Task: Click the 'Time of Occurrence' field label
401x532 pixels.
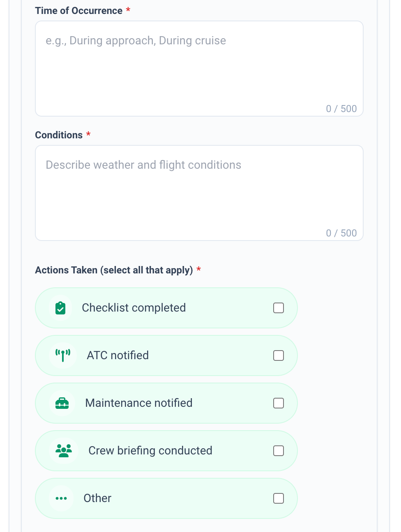Action: tap(79, 11)
